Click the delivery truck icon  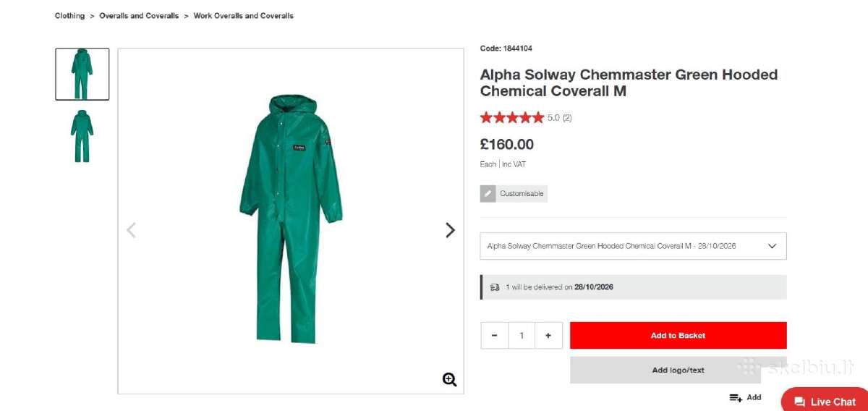point(495,287)
